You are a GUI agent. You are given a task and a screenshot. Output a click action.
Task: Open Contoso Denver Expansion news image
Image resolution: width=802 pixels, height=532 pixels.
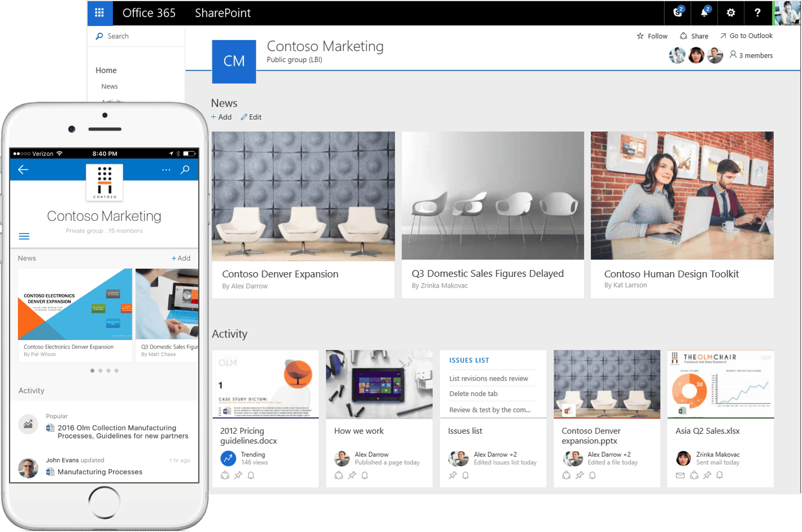(x=303, y=196)
